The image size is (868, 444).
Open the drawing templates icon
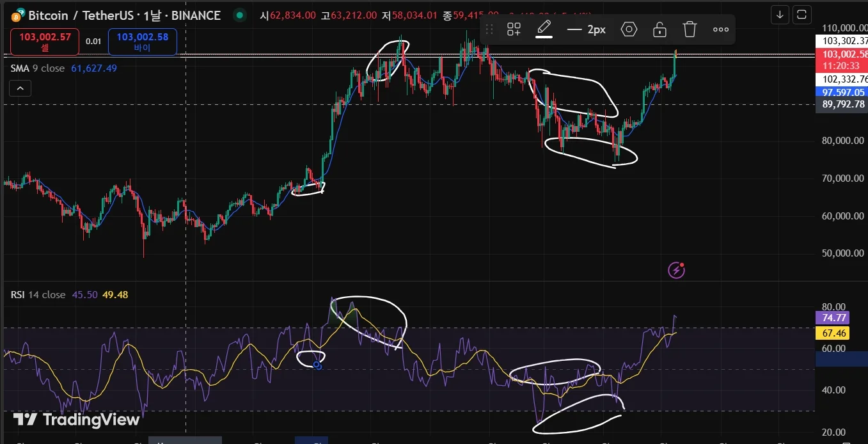[514, 29]
